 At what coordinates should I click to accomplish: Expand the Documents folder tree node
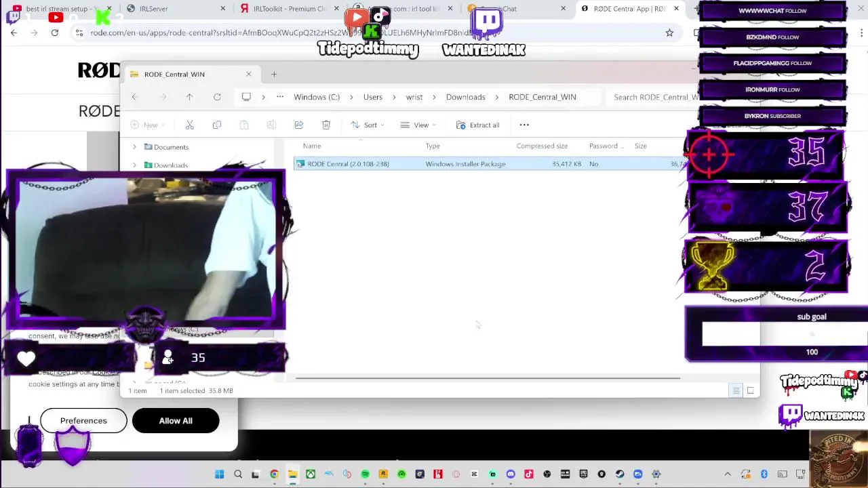(x=134, y=147)
